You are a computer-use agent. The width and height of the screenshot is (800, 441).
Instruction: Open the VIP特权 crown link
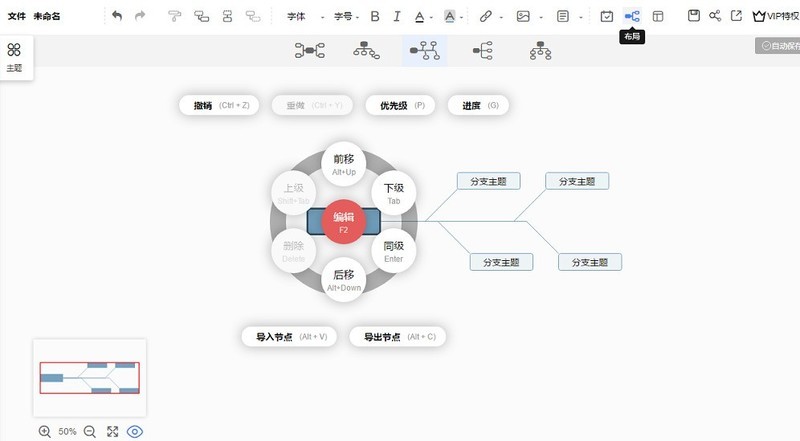pos(776,16)
